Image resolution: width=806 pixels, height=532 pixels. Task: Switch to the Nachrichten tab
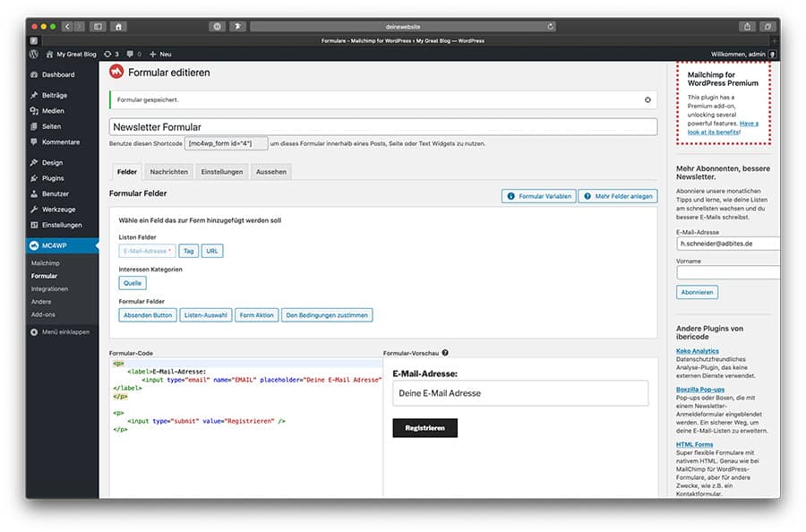pos(168,171)
